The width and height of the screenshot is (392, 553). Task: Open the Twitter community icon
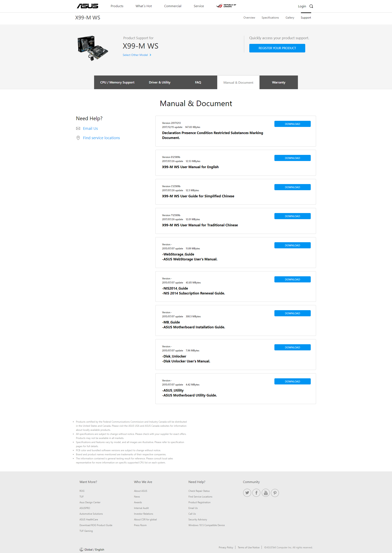coord(247,493)
